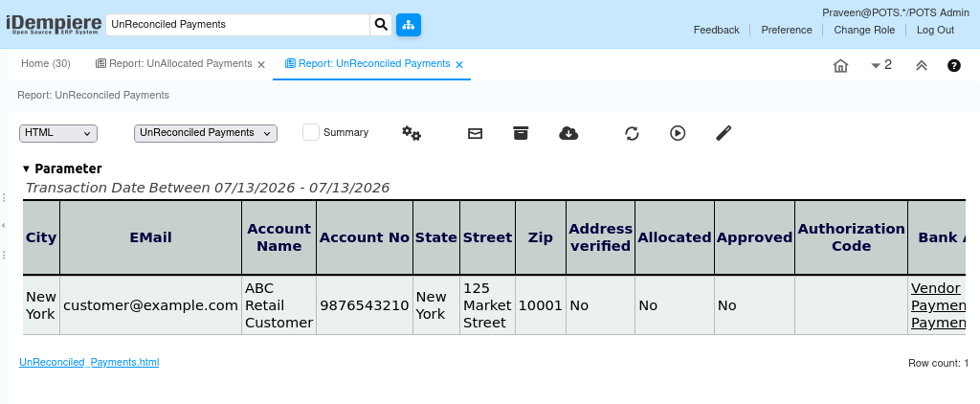This screenshot has height=404, width=980.
Task: Toggle the Summary checkbox
Action: pyautogui.click(x=311, y=132)
